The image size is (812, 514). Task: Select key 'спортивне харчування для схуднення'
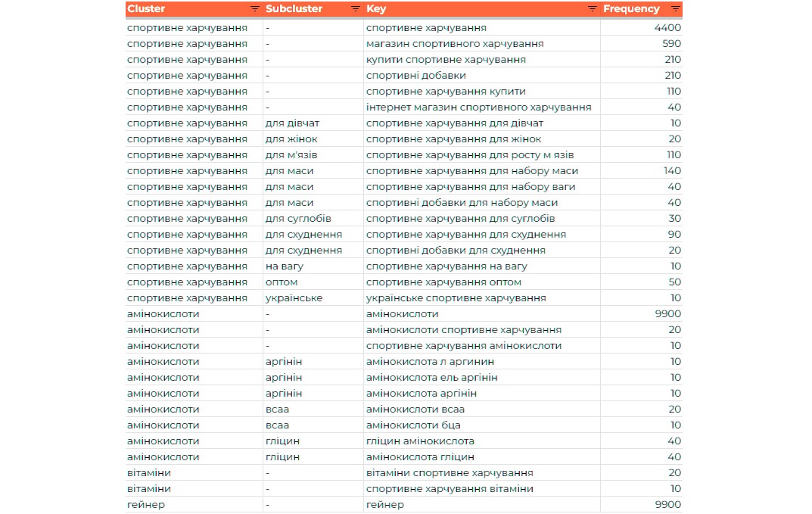pos(466,235)
